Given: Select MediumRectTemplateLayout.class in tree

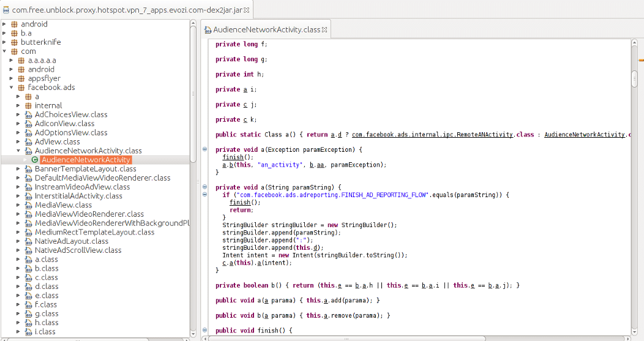Looking at the screenshot, I should point(94,232).
